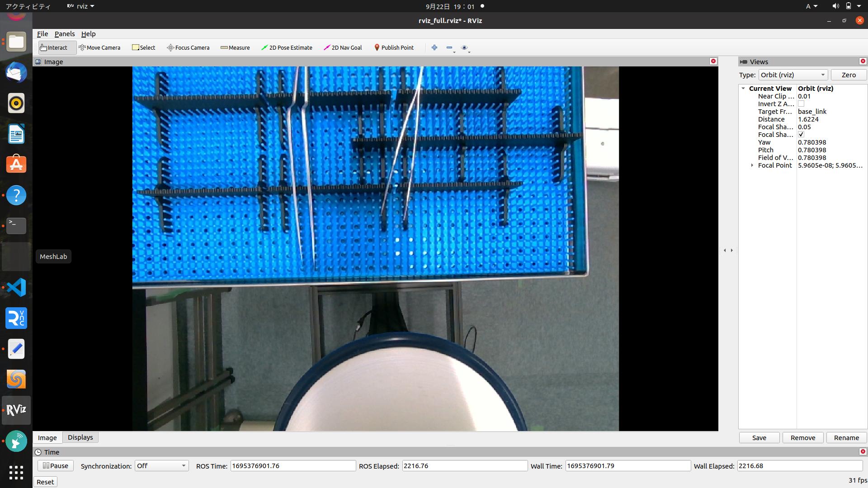Open Files from the Ubuntu dock
Screen dimensions: 868x488
pyautogui.click(x=16, y=42)
